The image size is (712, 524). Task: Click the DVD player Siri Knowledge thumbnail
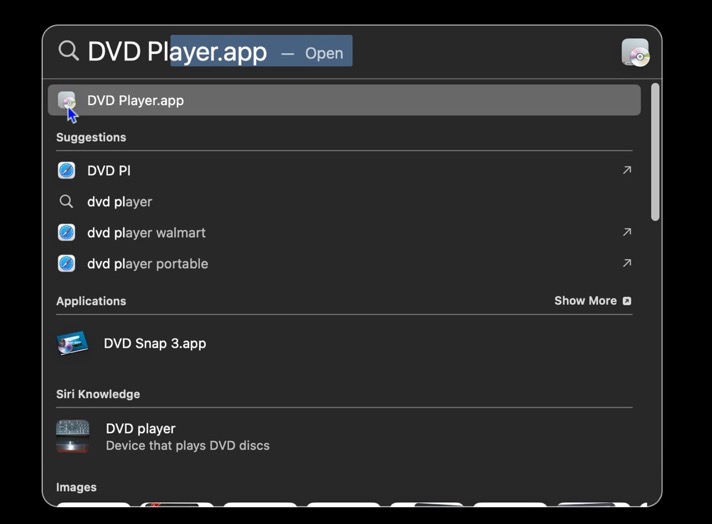(73, 436)
